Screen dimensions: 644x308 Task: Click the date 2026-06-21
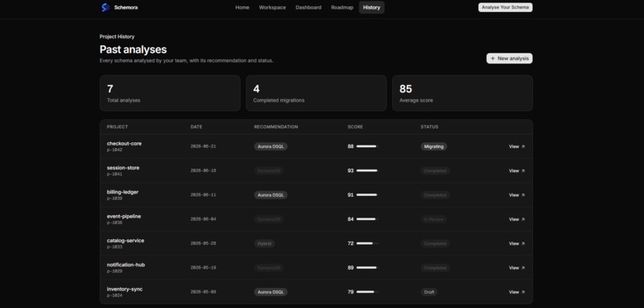click(203, 146)
